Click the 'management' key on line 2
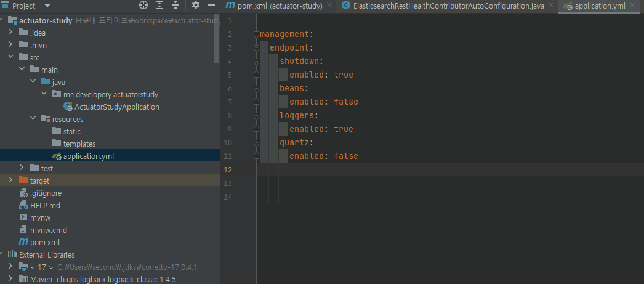Image resolution: width=644 pixels, height=284 pixels. point(284,34)
